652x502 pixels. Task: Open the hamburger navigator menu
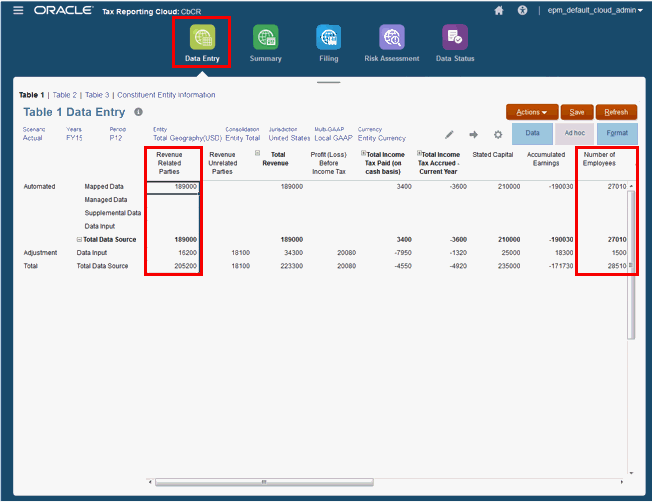tap(18, 10)
